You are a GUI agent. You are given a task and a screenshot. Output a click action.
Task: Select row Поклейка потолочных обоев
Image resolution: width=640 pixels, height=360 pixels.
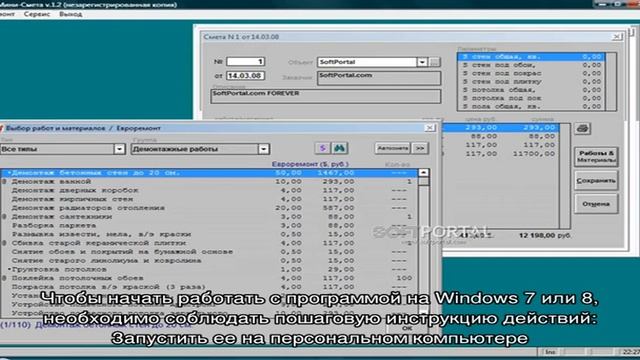209,278
